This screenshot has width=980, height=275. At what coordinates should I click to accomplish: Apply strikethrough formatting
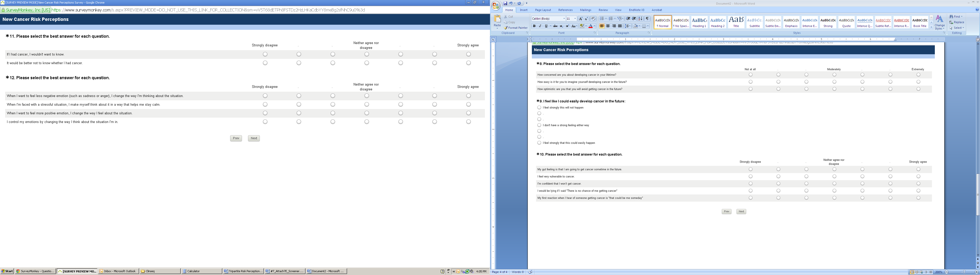555,26
